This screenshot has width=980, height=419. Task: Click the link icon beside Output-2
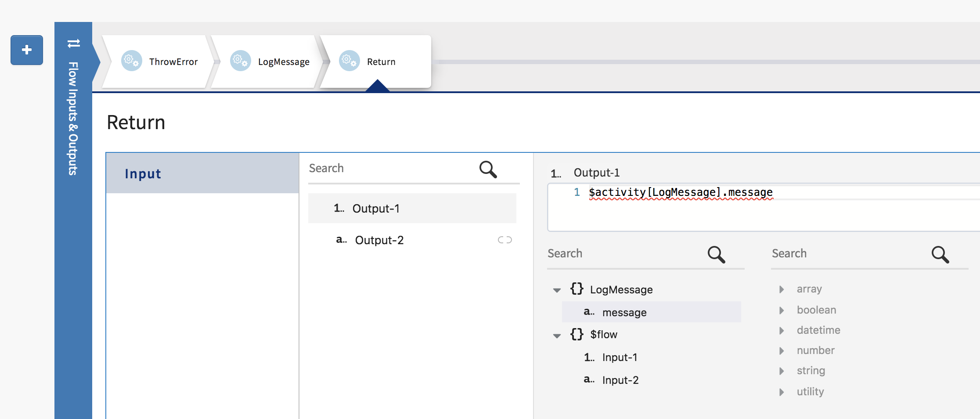pos(504,240)
